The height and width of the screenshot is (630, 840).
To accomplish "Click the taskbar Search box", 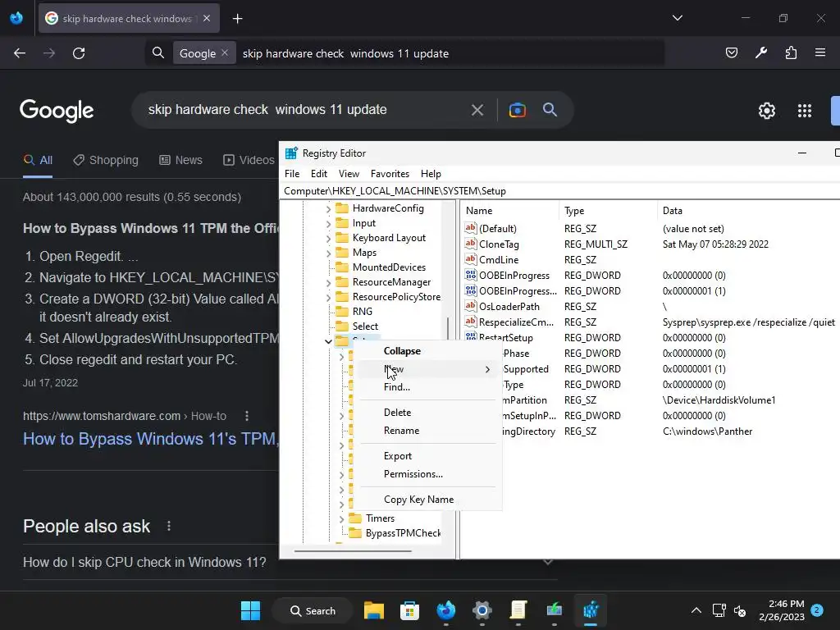I will (x=313, y=610).
